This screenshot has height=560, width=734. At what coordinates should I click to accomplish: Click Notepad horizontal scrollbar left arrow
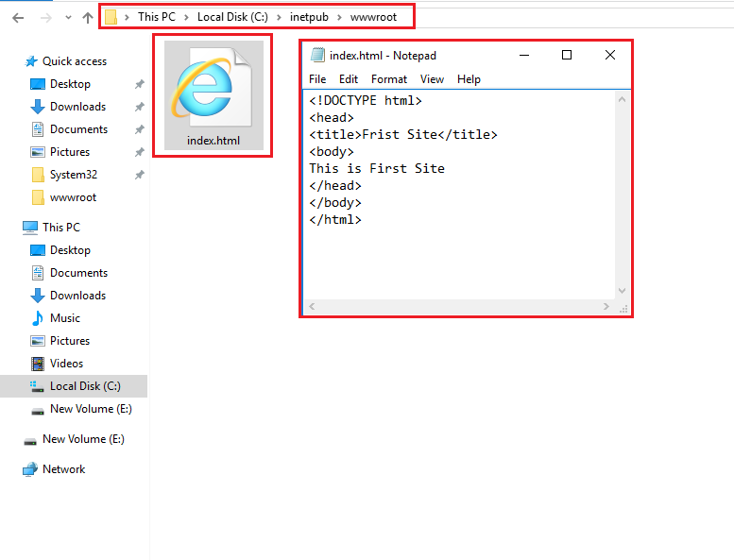tap(312, 306)
